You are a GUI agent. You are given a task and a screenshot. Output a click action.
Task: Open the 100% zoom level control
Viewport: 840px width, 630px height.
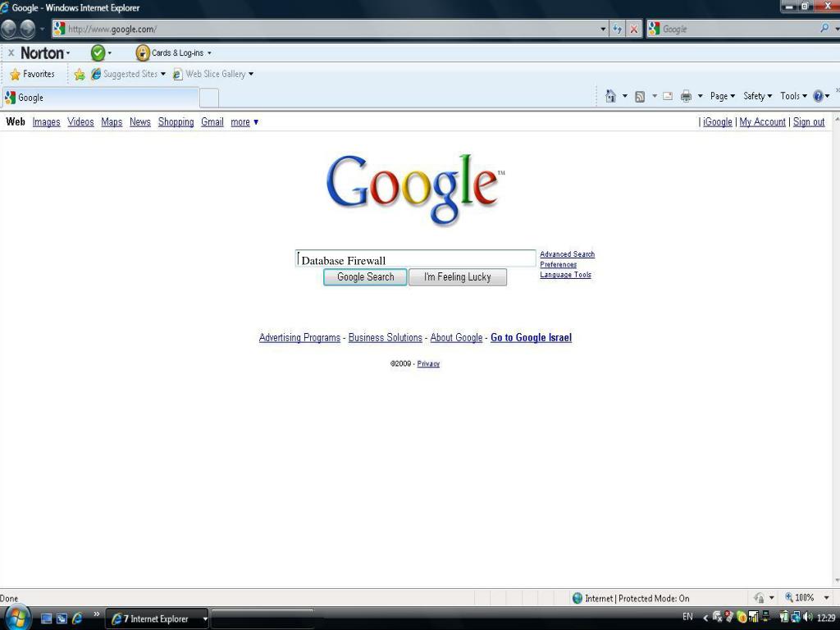point(807,597)
